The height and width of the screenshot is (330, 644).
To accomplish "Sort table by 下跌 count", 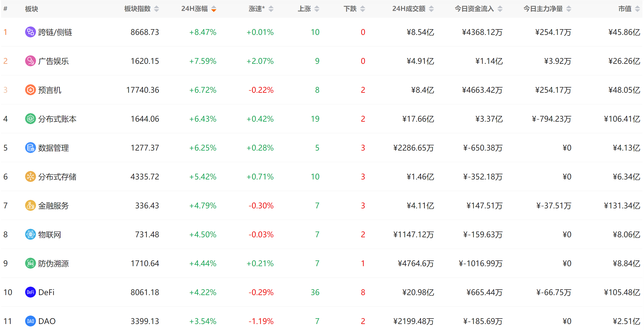I will point(362,9).
